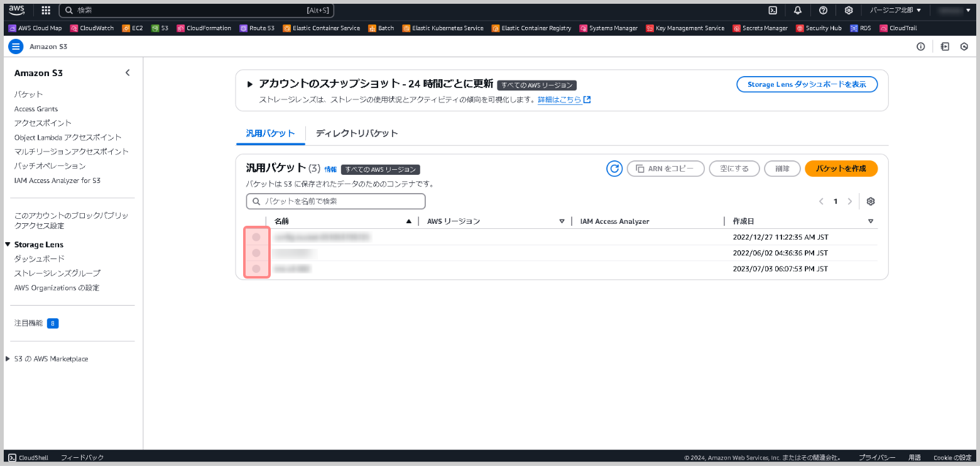Open Elastic Container Service shortcut

coord(322,28)
